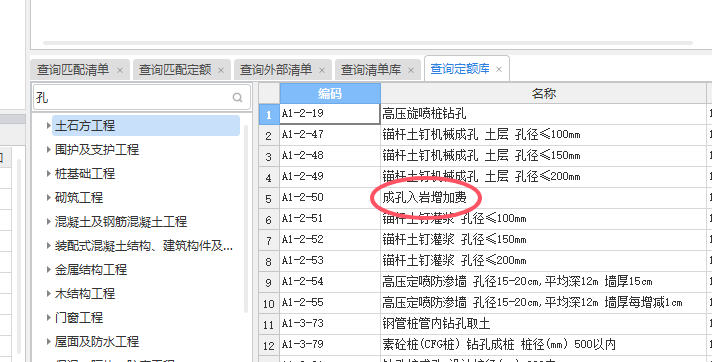The image size is (712, 362).
Task: Select 桩基础工程 in the tree
Action: [x=85, y=174]
